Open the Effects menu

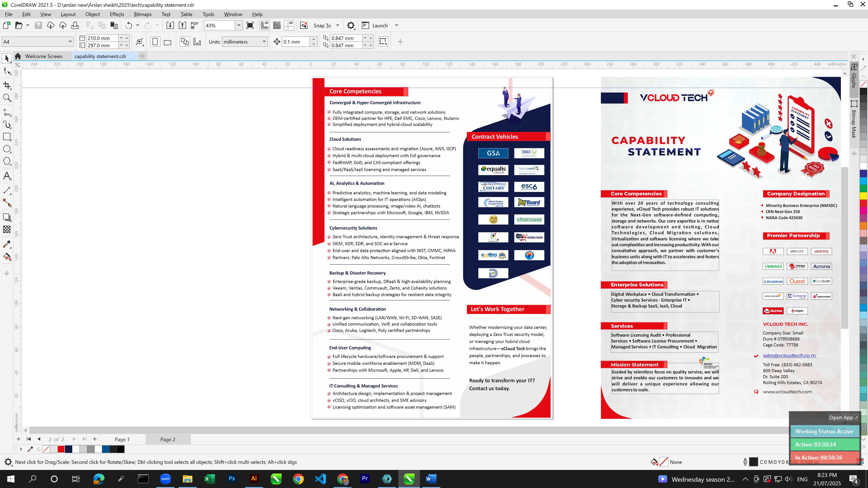click(x=117, y=14)
